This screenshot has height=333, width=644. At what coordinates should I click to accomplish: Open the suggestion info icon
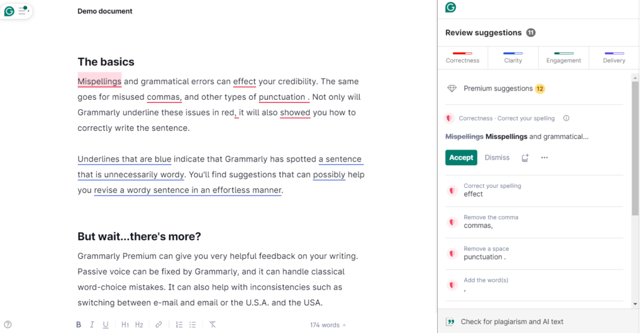click(x=566, y=118)
